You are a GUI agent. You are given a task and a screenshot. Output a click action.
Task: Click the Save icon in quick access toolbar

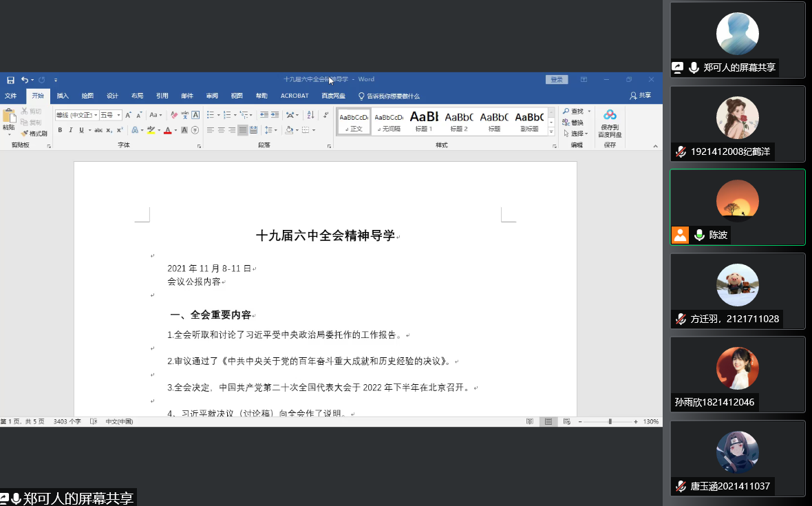pyautogui.click(x=10, y=80)
